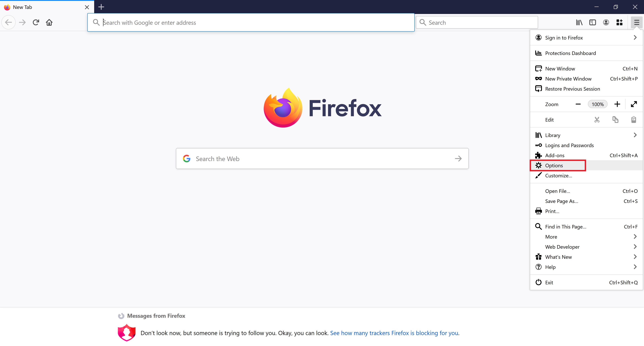Click the Paste clipboard icon

coord(633,120)
